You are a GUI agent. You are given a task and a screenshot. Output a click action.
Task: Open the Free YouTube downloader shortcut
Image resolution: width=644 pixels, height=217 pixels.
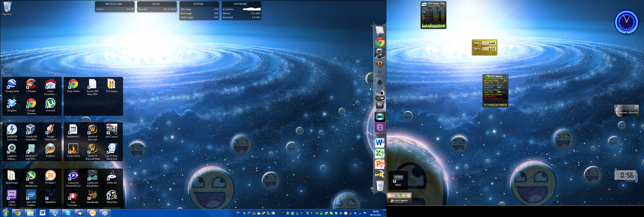click(x=73, y=198)
